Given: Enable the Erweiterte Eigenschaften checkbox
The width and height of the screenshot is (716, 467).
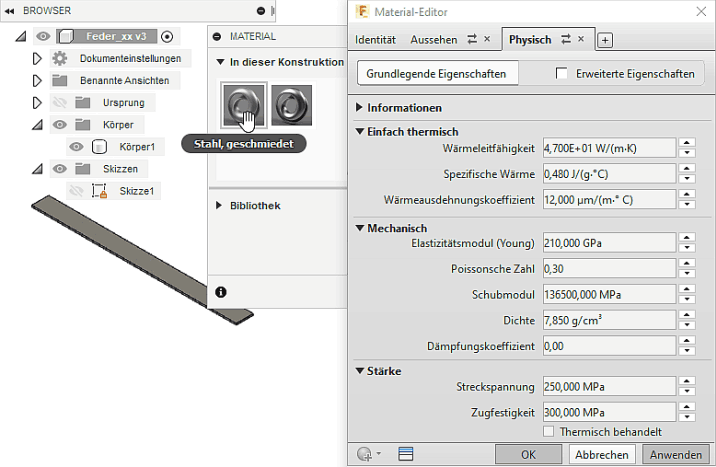Looking at the screenshot, I should click(562, 74).
